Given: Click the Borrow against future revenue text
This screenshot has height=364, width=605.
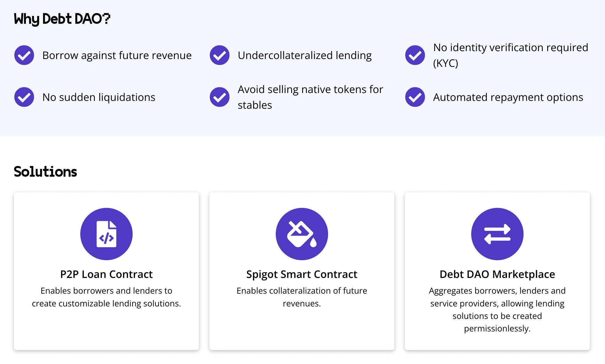Looking at the screenshot, I should click(117, 55).
